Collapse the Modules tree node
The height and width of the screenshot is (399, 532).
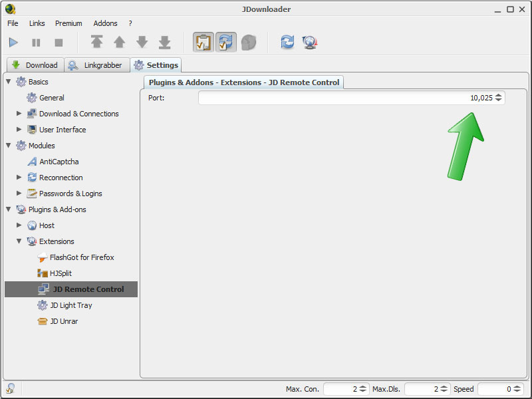click(9, 146)
